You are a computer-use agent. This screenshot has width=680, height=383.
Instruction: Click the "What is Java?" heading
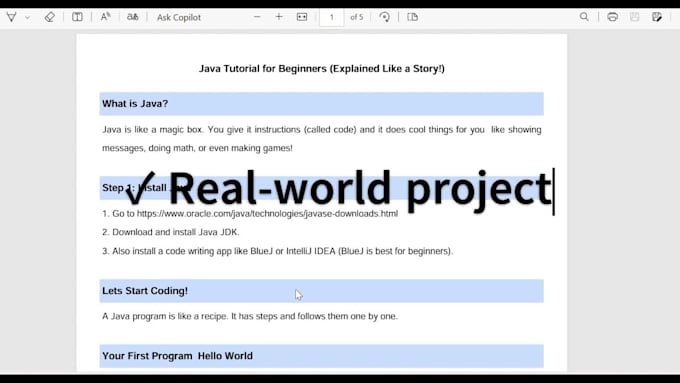click(x=135, y=104)
